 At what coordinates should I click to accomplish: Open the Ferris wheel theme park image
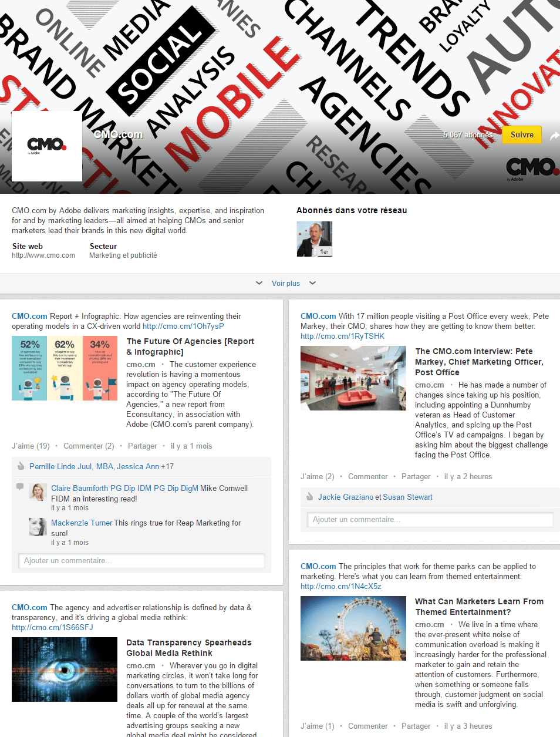click(353, 628)
